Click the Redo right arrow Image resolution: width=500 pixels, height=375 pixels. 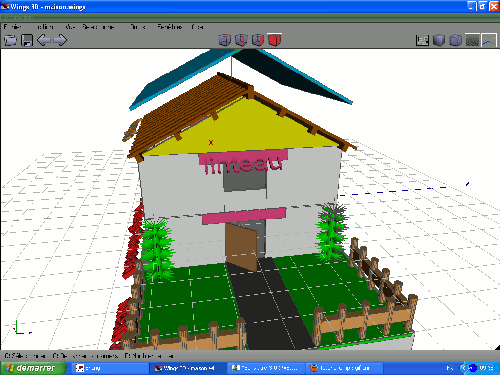60,40
